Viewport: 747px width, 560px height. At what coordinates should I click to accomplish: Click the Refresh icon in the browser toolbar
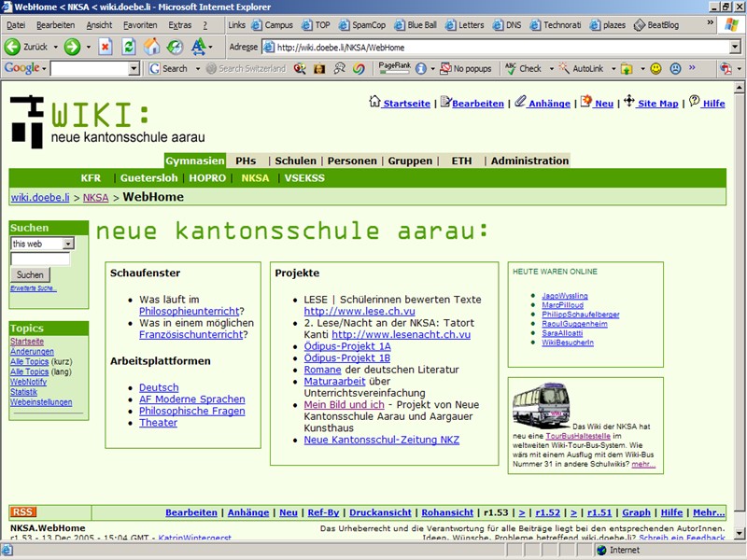(130, 49)
